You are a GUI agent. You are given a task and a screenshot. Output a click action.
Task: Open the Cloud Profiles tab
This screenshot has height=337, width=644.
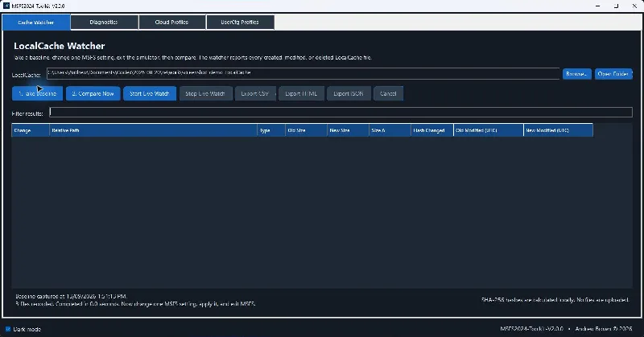pyautogui.click(x=171, y=23)
